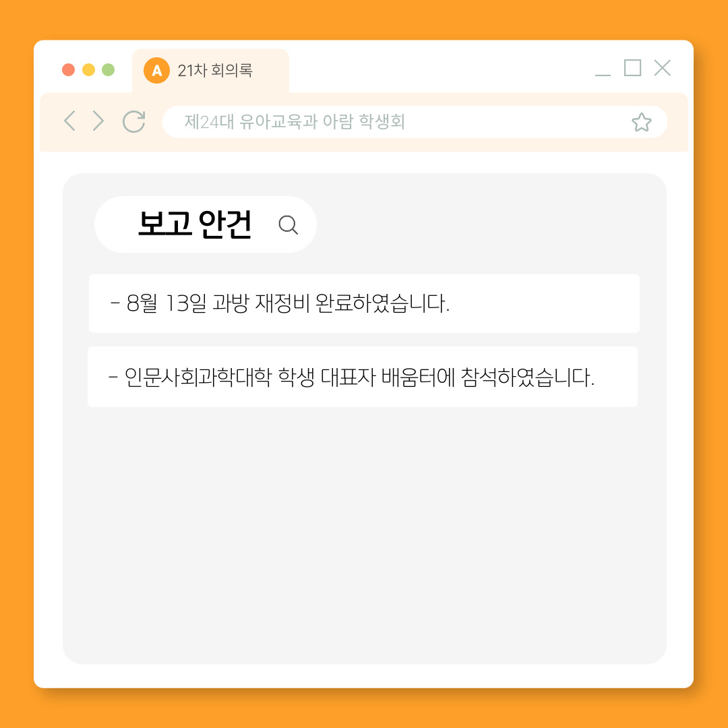This screenshot has height=728, width=728.
Task: Reload the page with the refresh icon
Action: click(134, 121)
